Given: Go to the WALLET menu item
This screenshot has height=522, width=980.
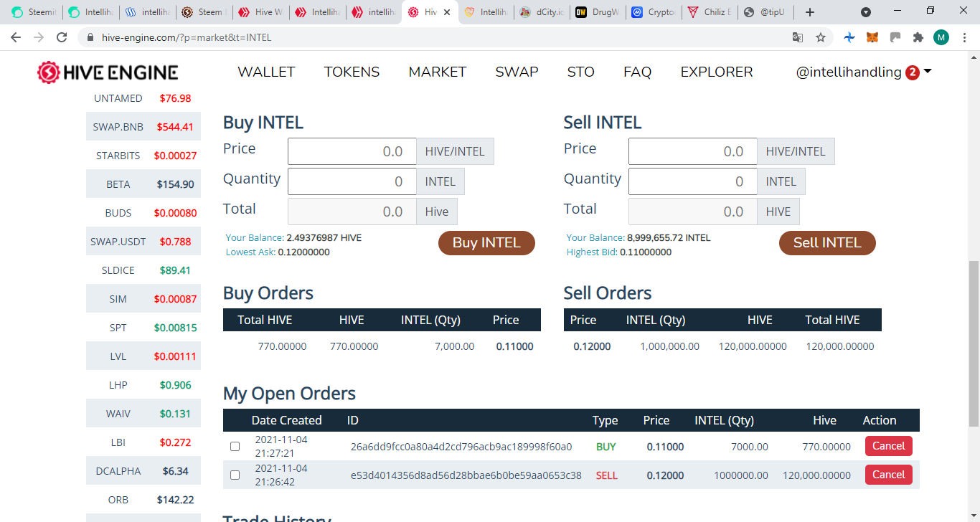Looking at the screenshot, I should pos(266,72).
